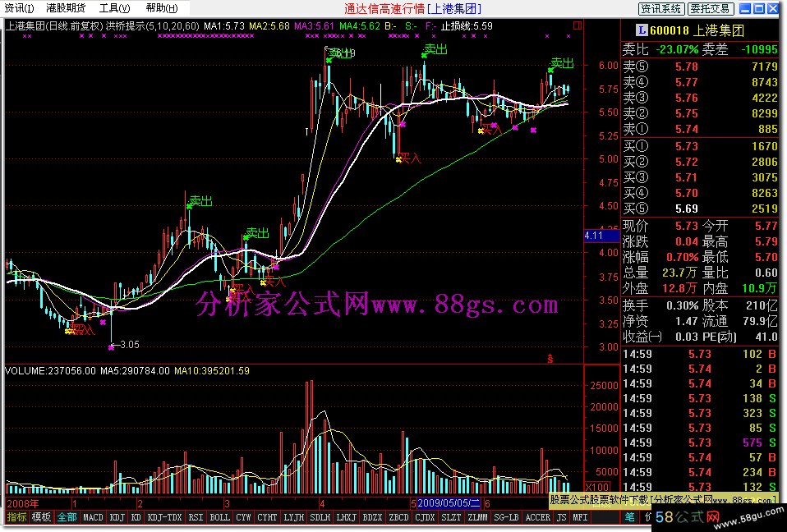Viewport: 787px width, 532px height.
Task: Click the VOLUME:237056.00 readout
Action: (x=50, y=371)
